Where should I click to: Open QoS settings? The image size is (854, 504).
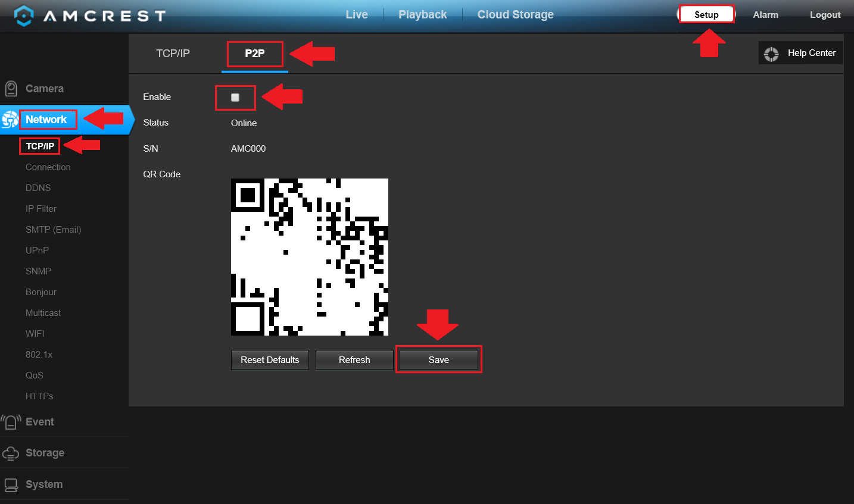35,375
